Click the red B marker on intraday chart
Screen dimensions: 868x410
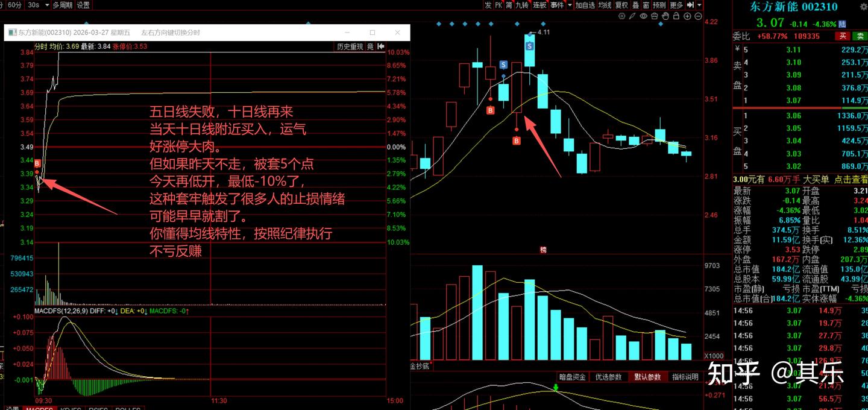[37, 163]
